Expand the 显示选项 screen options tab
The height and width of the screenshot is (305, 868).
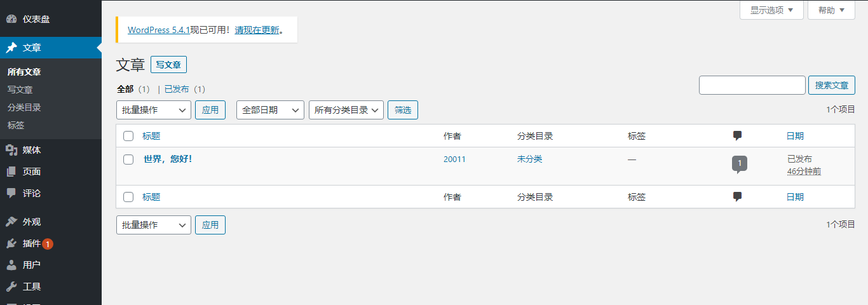pyautogui.click(x=771, y=10)
